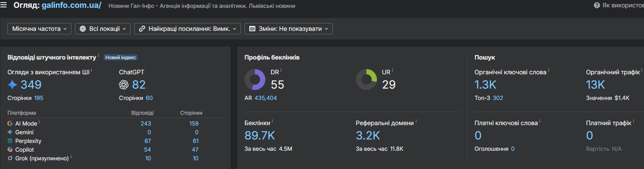644x169 pixels.
Task: Click the AI Overviews sparkle icon
Action: tap(12, 84)
